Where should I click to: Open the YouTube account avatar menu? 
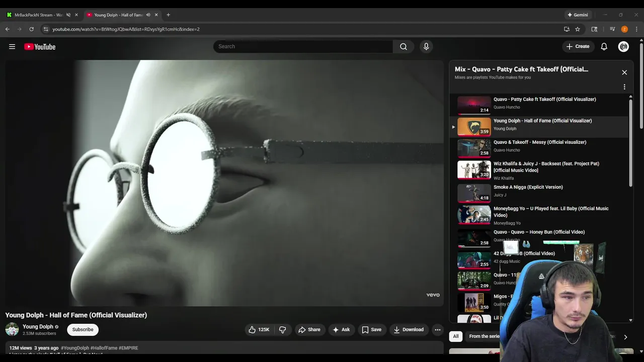click(623, 46)
